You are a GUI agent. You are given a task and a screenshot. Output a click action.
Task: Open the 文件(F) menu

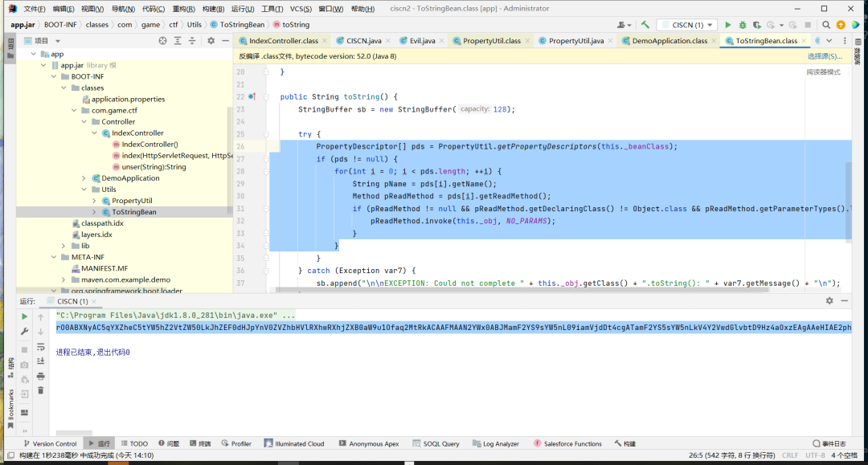pos(35,9)
